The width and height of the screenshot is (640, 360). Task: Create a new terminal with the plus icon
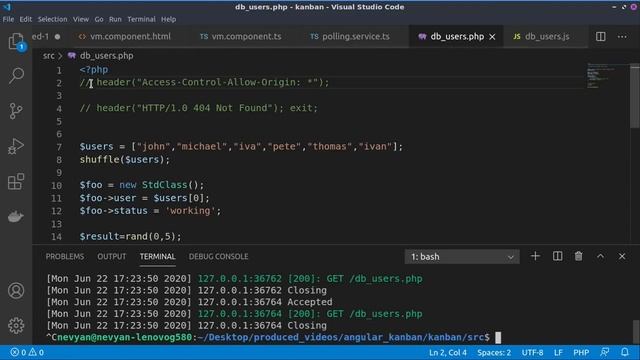pyautogui.click(x=535, y=256)
